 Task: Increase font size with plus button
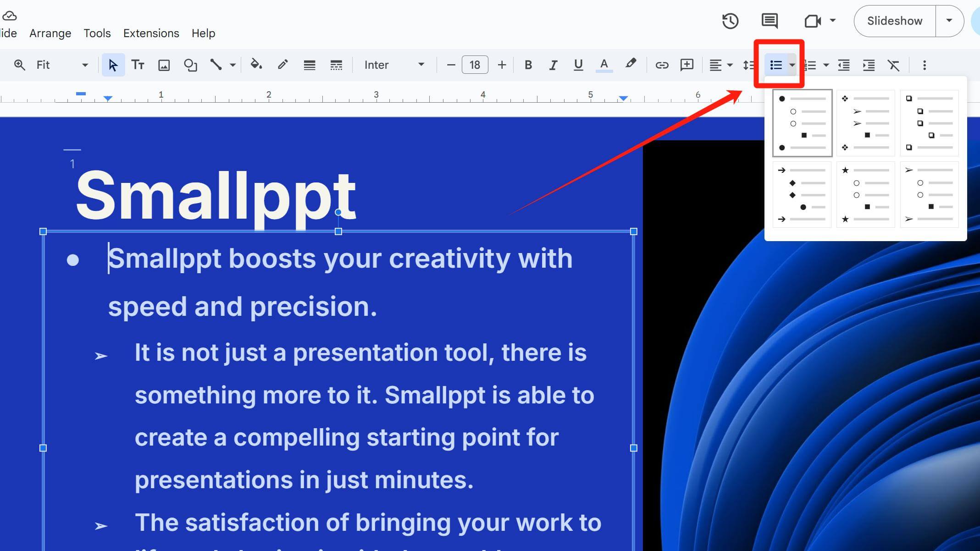(x=502, y=65)
